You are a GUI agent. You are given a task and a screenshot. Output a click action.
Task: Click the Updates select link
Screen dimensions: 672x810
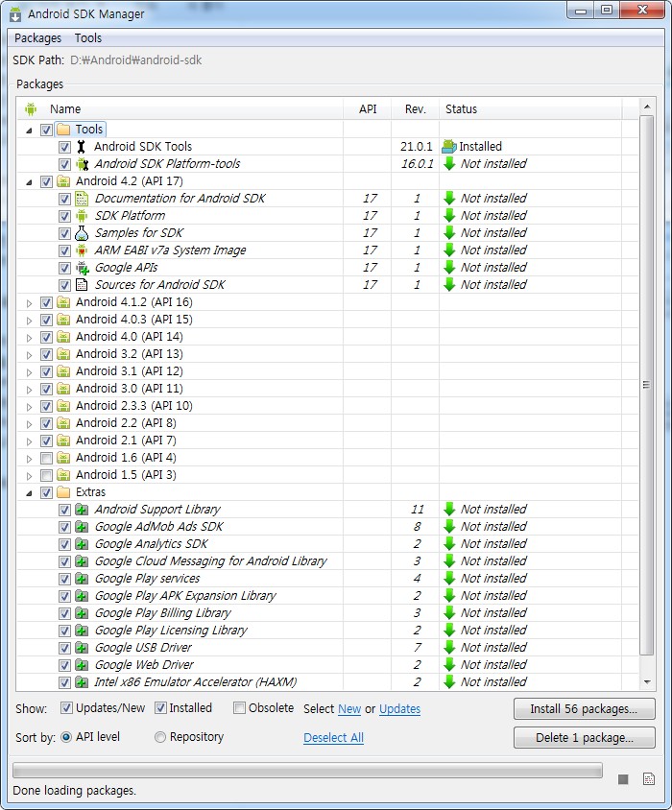(399, 708)
